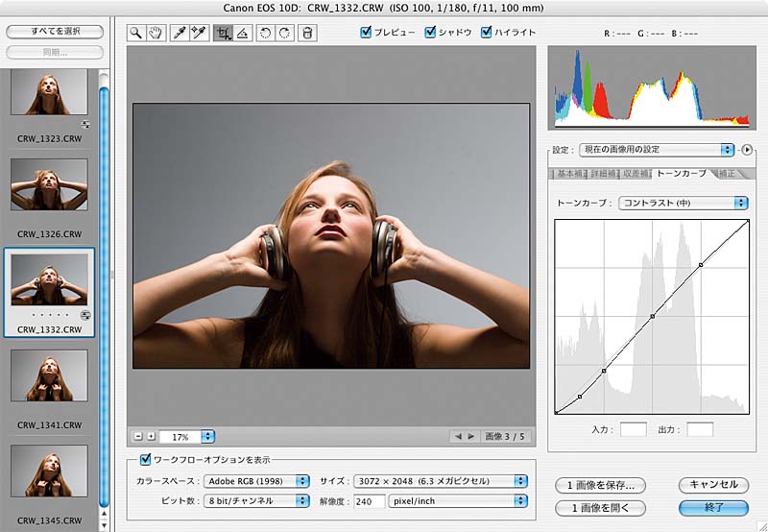Click the zoom out minus button
The image size is (768, 532).
pyautogui.click(x=138, y=436)
